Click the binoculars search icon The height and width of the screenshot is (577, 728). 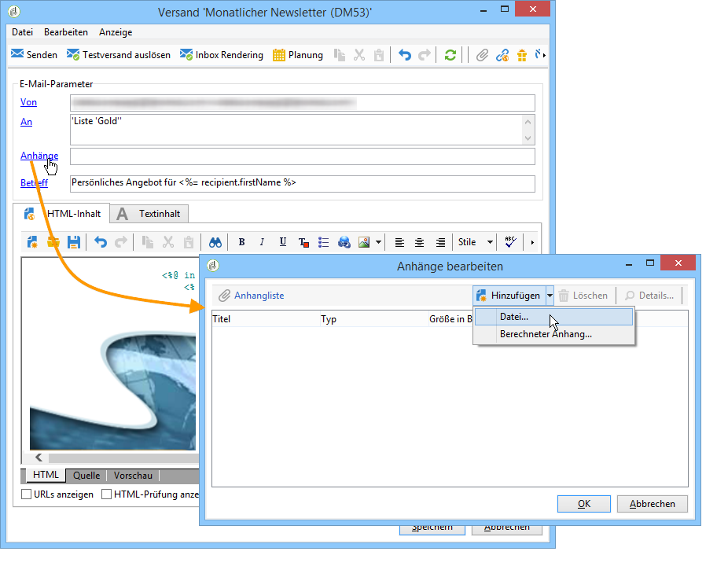215,242
